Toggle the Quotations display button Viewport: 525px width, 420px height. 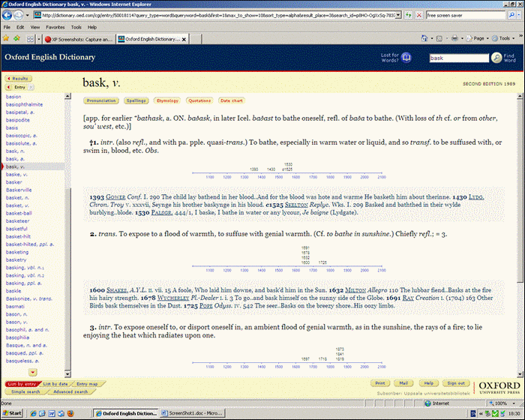(x=199, y=100)
